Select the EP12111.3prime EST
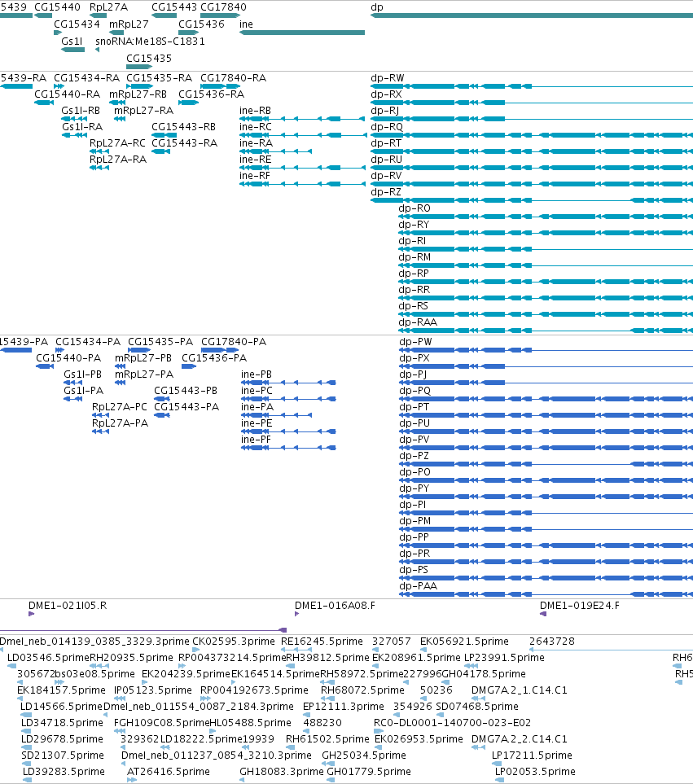 tap(306, 715)
